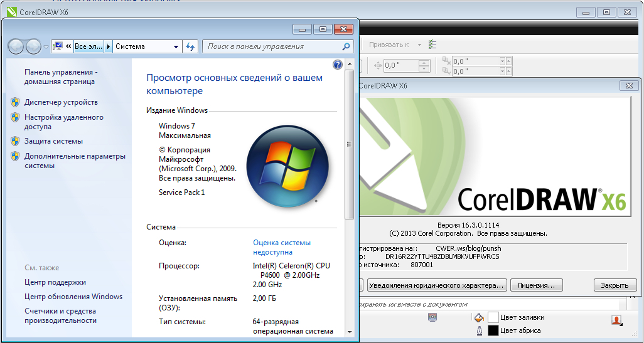Click the System window scrollbar down arrow

coord(350,332)
